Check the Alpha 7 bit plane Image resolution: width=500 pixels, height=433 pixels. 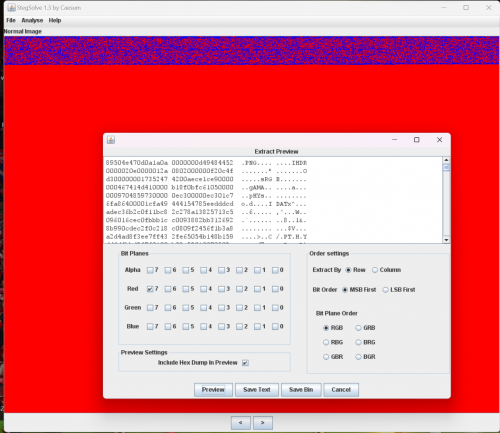pos(150,270)
